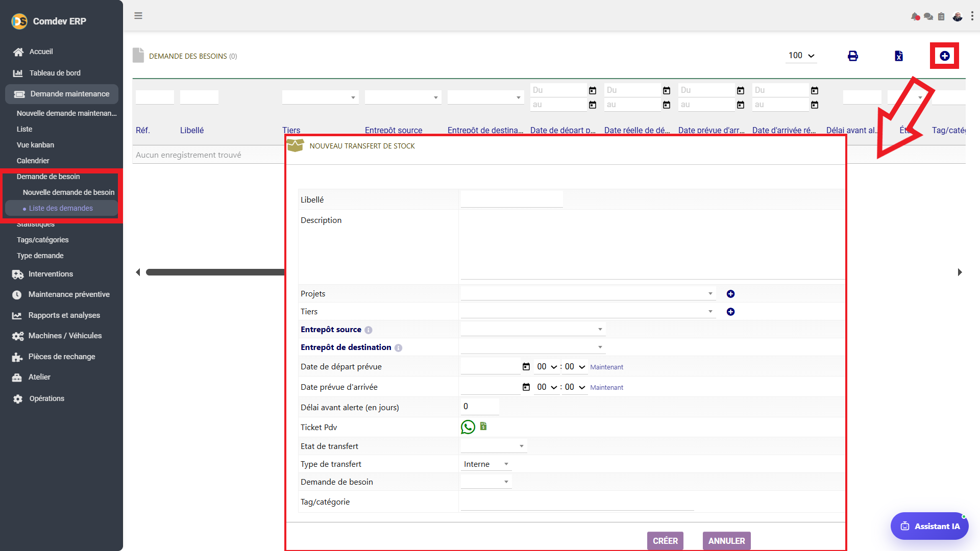Click the ANNULER button

point(726,541)
